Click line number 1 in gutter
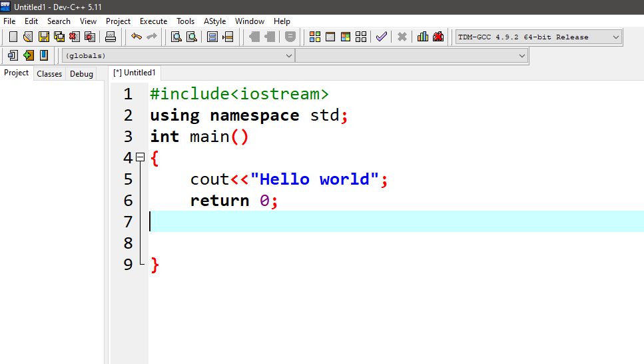This screenshot has width=644, height=364. [x=128, y=94]
